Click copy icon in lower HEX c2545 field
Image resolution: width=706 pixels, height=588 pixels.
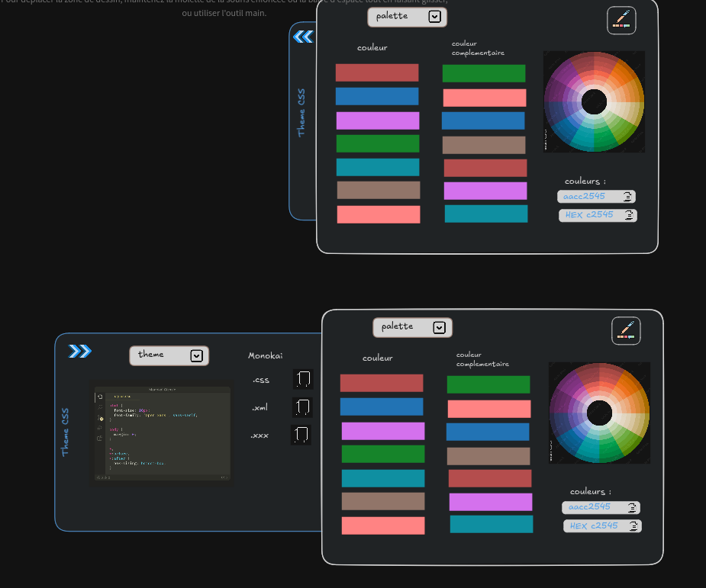[633, 526]
